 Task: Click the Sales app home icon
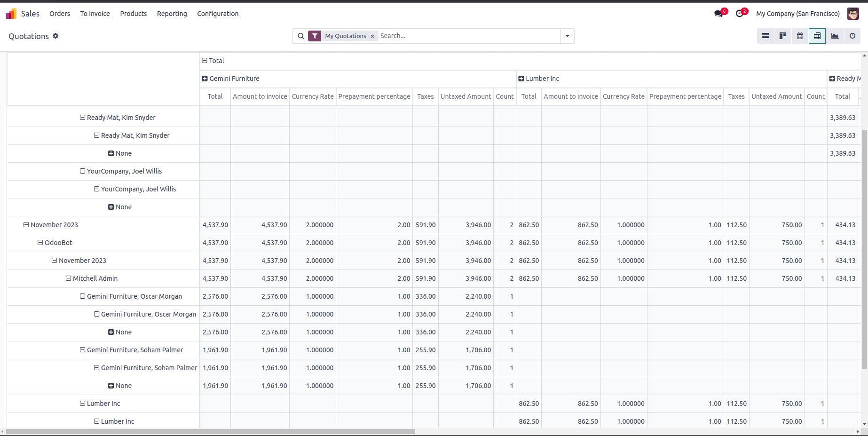11,14
